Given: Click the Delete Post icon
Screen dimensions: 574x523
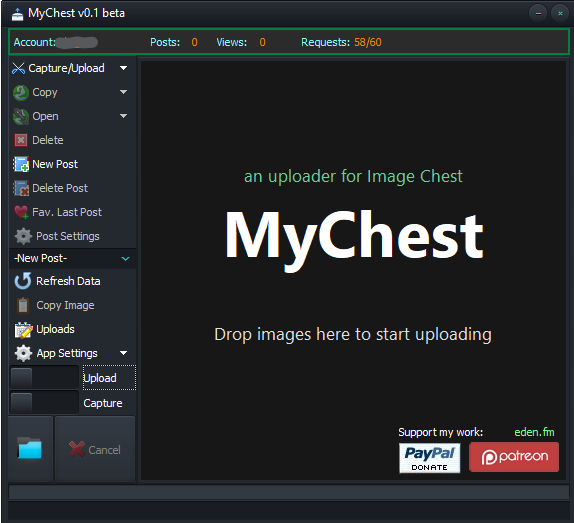Looking at the screenshot, I should (21, 188).
